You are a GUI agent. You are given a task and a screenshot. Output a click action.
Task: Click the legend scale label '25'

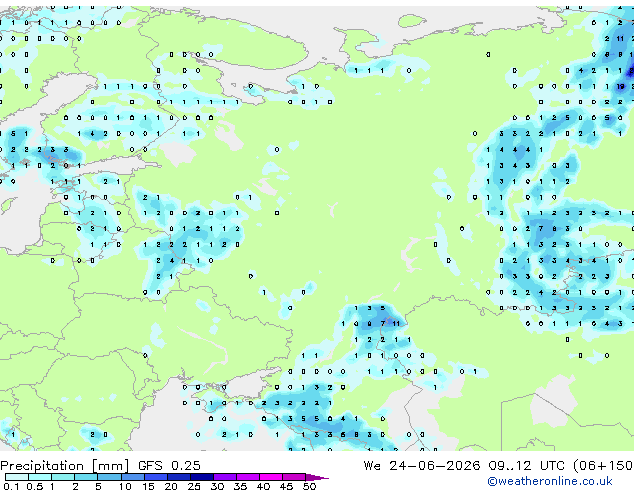pos(194,486)
